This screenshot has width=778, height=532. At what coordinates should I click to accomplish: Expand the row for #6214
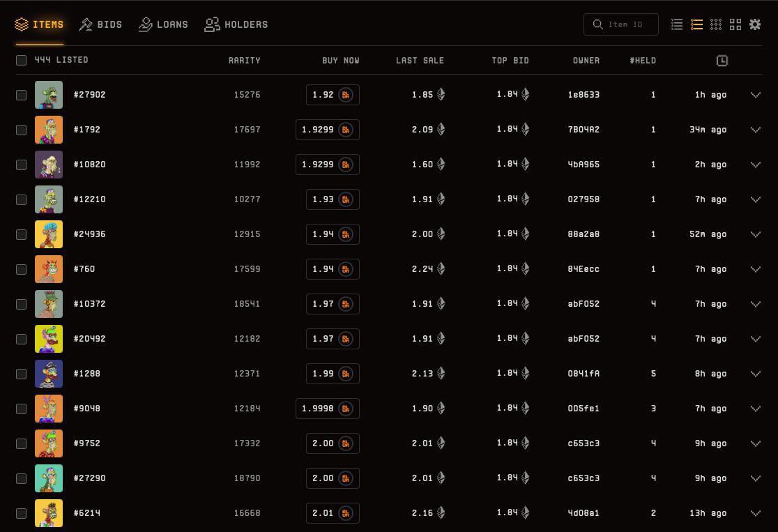click(x=755, y=513)
